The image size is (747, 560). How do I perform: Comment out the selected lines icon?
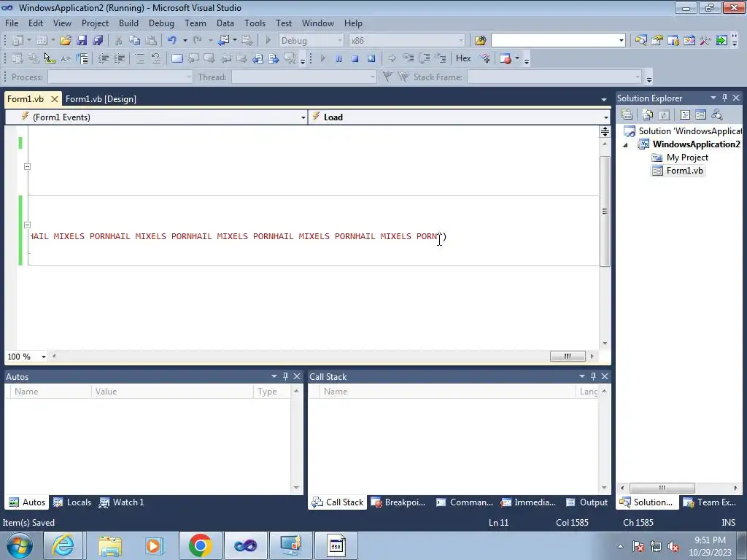click(139, 58)
